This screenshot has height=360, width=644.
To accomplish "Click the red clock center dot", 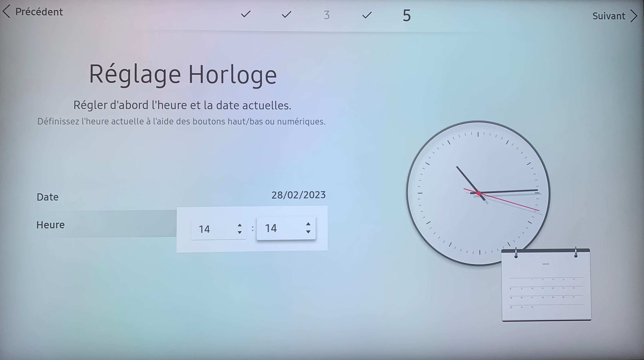I will (x=479, y=193).
